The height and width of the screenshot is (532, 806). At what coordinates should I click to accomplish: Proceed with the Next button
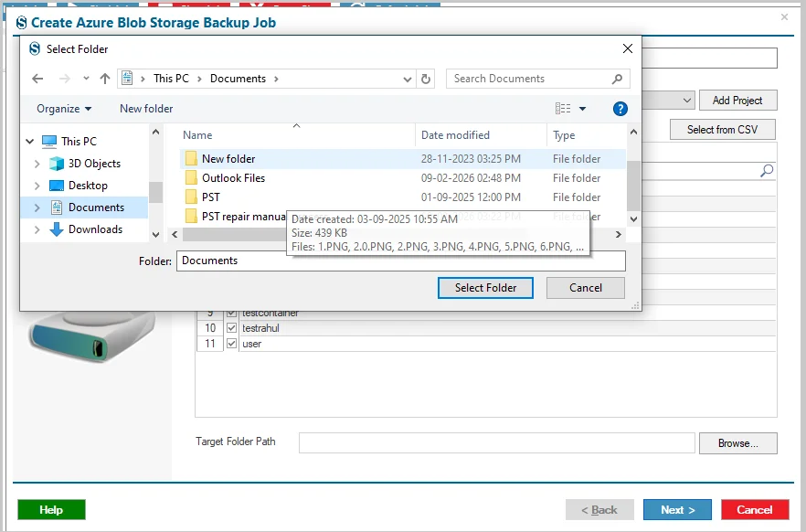click(x=677, y=510)
